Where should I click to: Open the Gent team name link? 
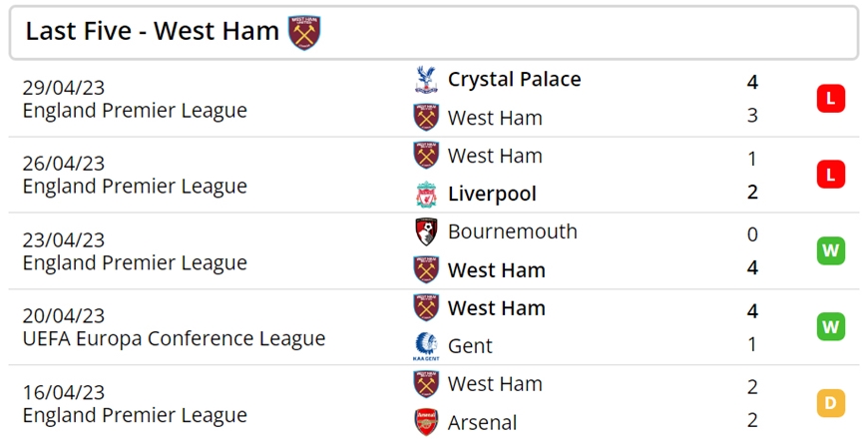point(470,346)
